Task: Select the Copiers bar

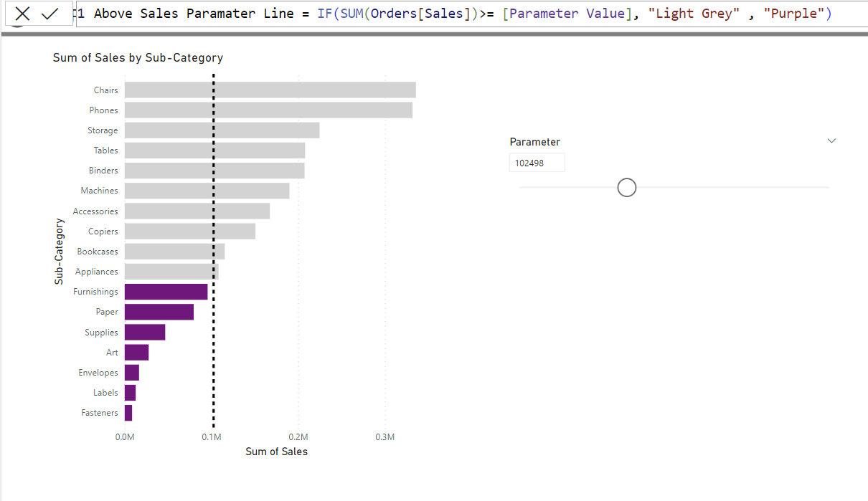Action: pos(189,232)
